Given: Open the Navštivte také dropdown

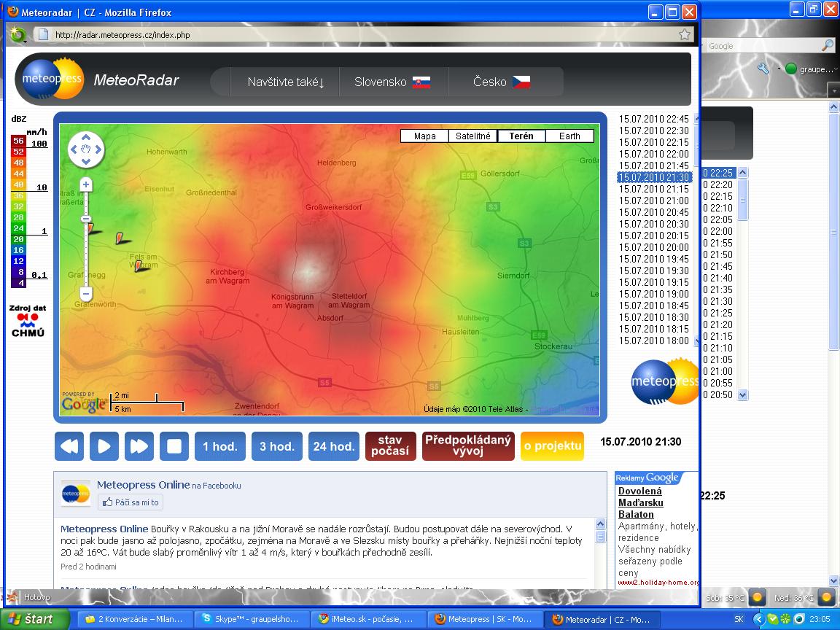Looking at the screenshot, I should point(285,82).
